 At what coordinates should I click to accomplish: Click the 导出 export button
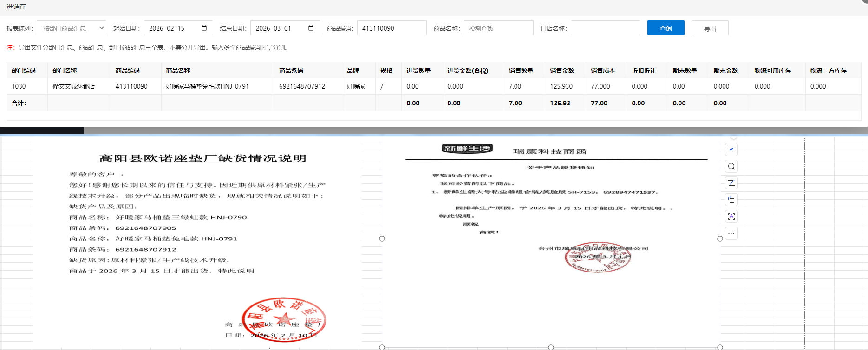pos(710,28)
